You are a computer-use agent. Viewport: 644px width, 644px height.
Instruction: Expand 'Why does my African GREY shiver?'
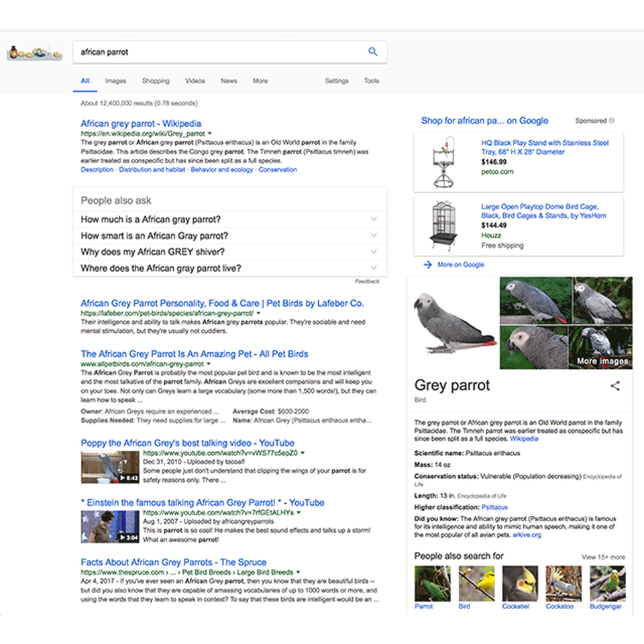[x=230, y=252]
